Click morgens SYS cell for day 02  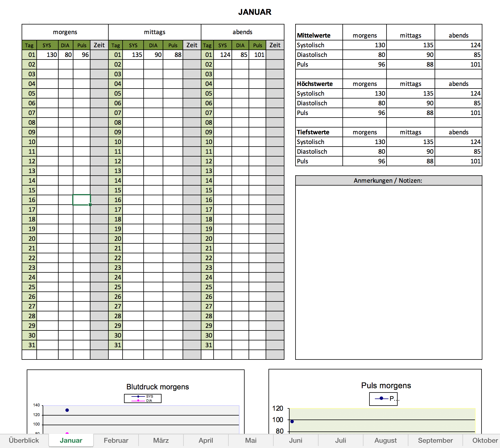coord(47,64)
